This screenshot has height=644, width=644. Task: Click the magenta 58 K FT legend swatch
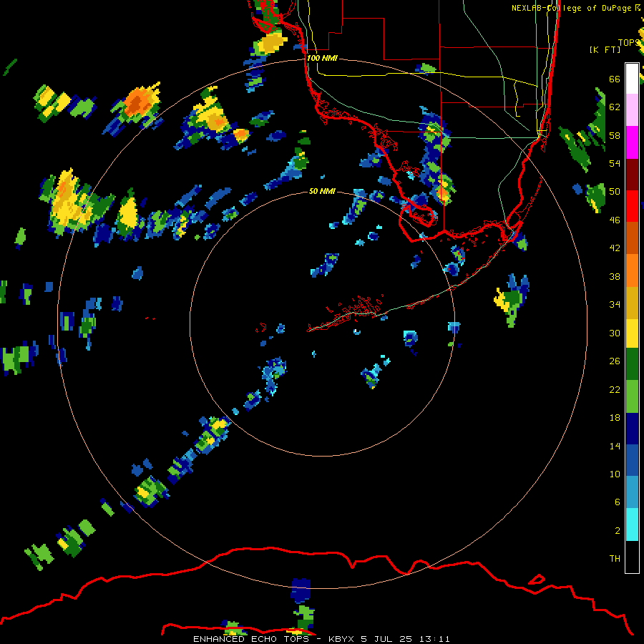[632, 142]
